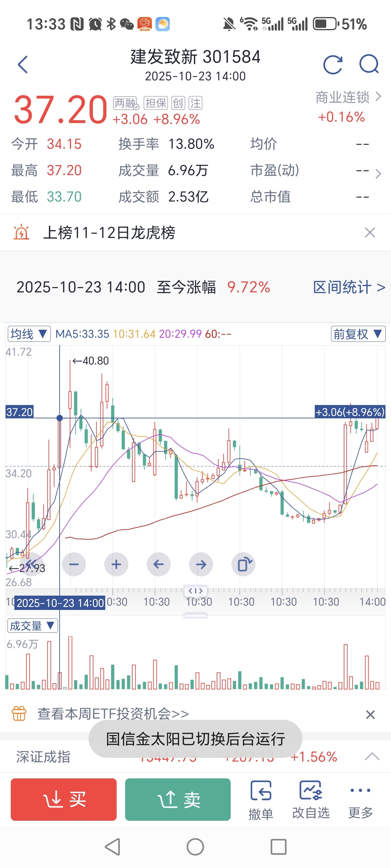Move chart cursor left one candle
Image resolution: width=391 pixels, height=868 pixels.
click(x=158, y=564)
